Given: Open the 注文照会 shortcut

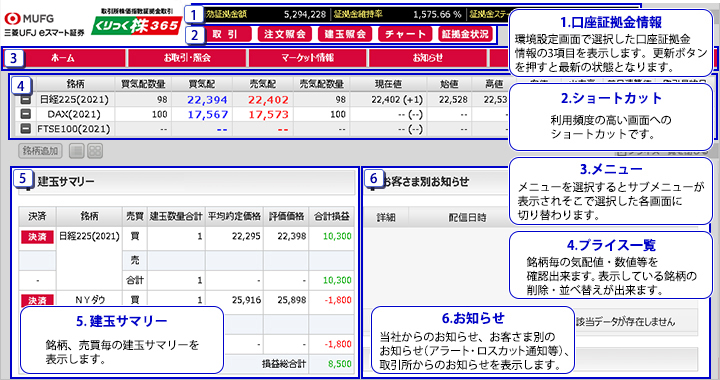Looking at the screenshot, I should (285, 34).
